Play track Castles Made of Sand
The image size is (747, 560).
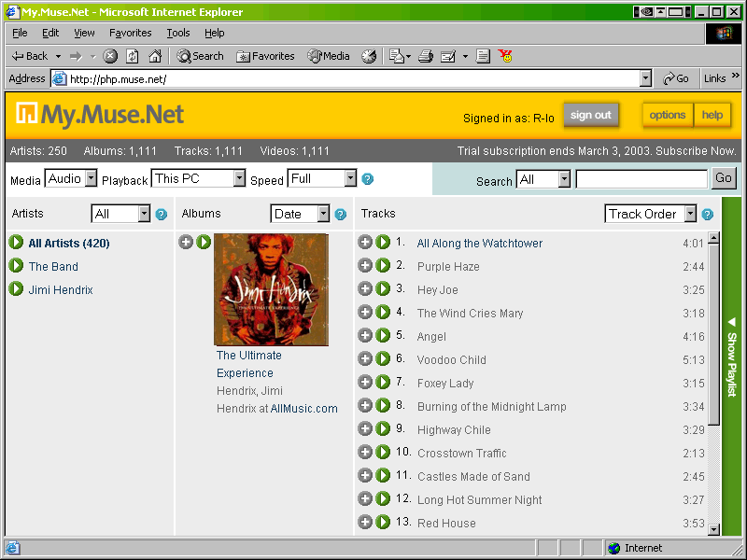[383, 475]
